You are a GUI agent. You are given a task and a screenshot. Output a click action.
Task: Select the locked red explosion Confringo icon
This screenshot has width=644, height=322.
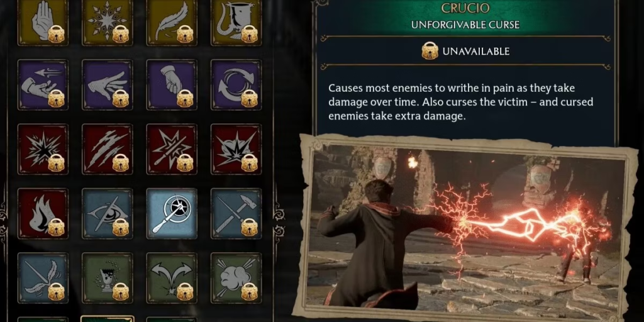tap(43, 149)
